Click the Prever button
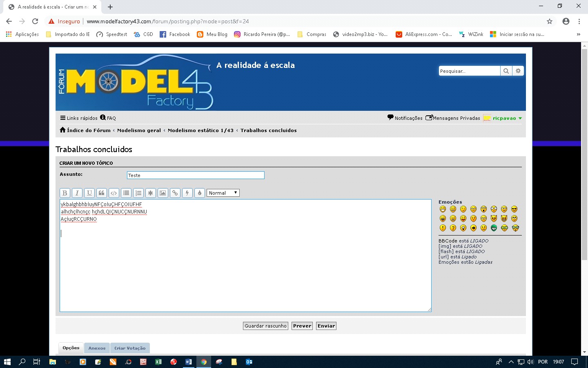This screenshot has width=588, height=368. (302, 326)
